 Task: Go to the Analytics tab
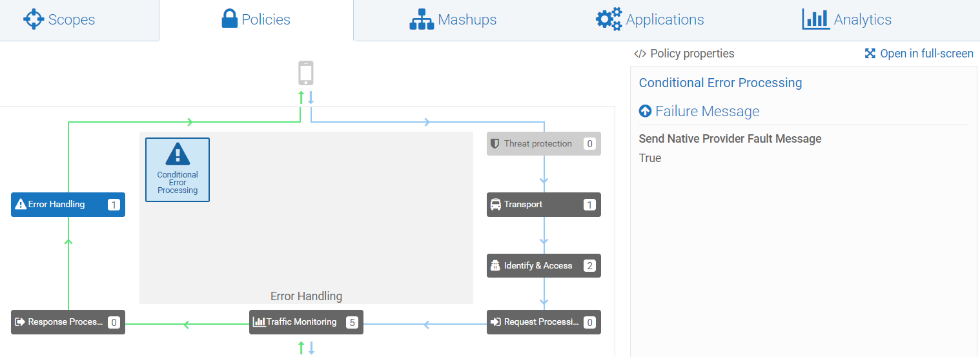(847, 19)
